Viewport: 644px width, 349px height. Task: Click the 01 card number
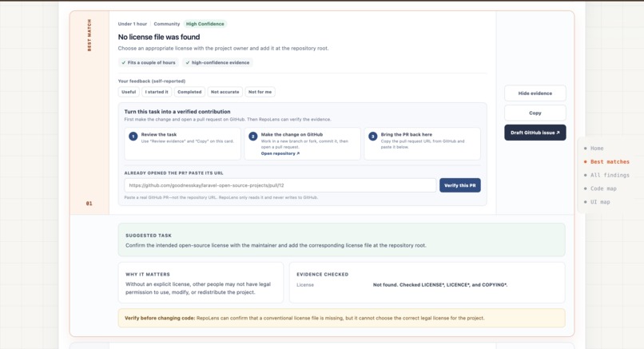89,203
